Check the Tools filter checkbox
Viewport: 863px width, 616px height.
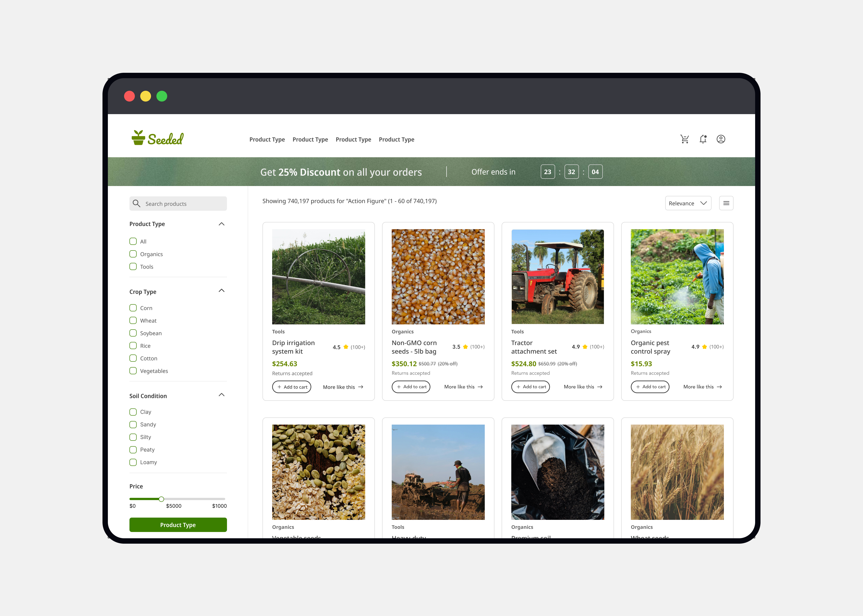point(133,266)
